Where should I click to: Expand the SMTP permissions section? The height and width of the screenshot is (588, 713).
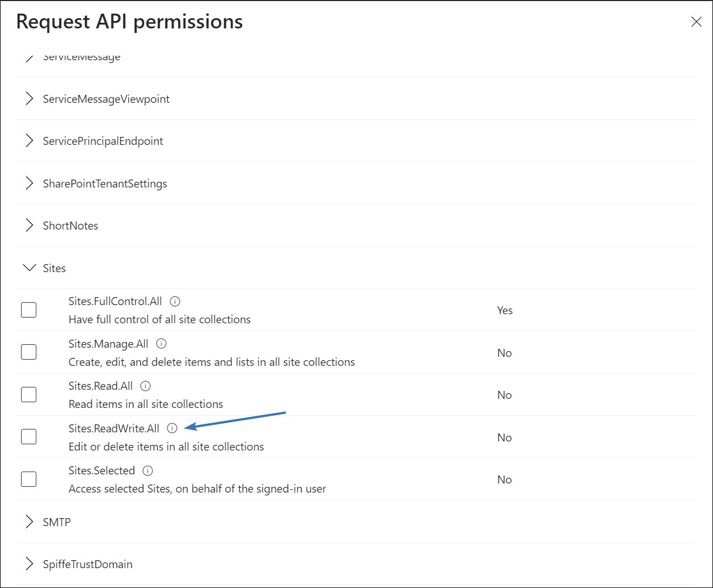click(28, 522)
